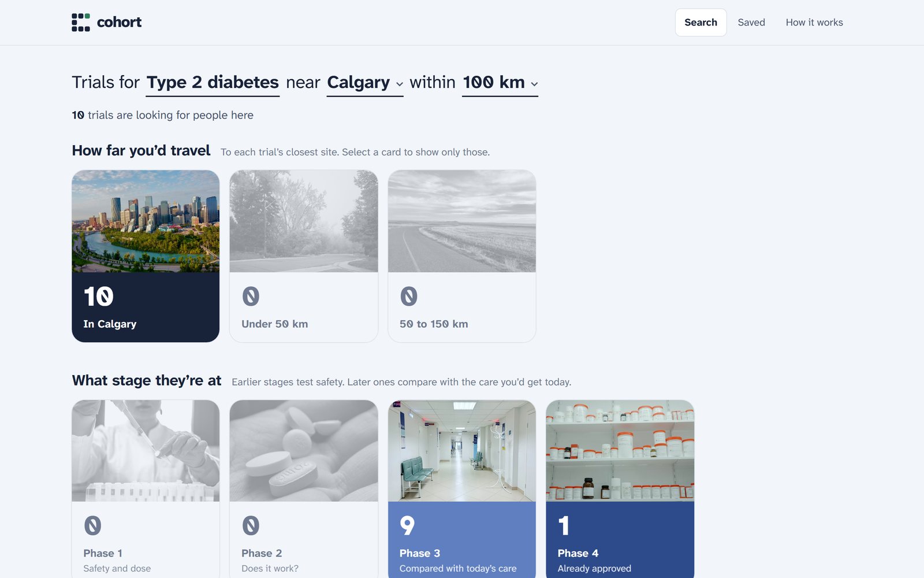Toggle the Phase 1 Safety and dose card
Viewport: 924px width, 578px height.
[146, 489]
